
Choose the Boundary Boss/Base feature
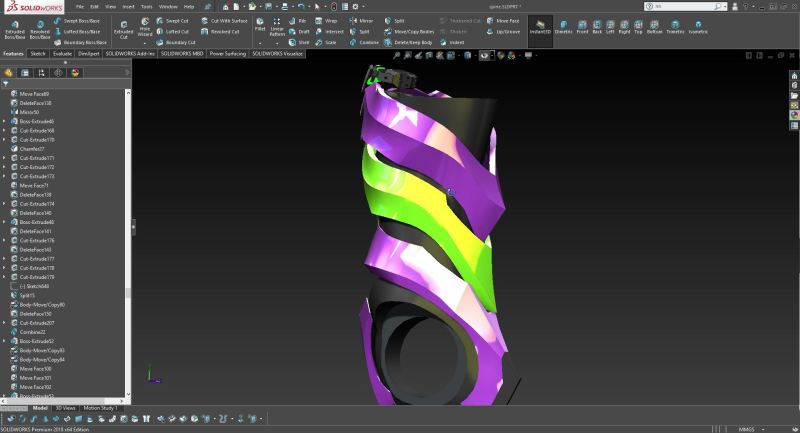(80, 42)
